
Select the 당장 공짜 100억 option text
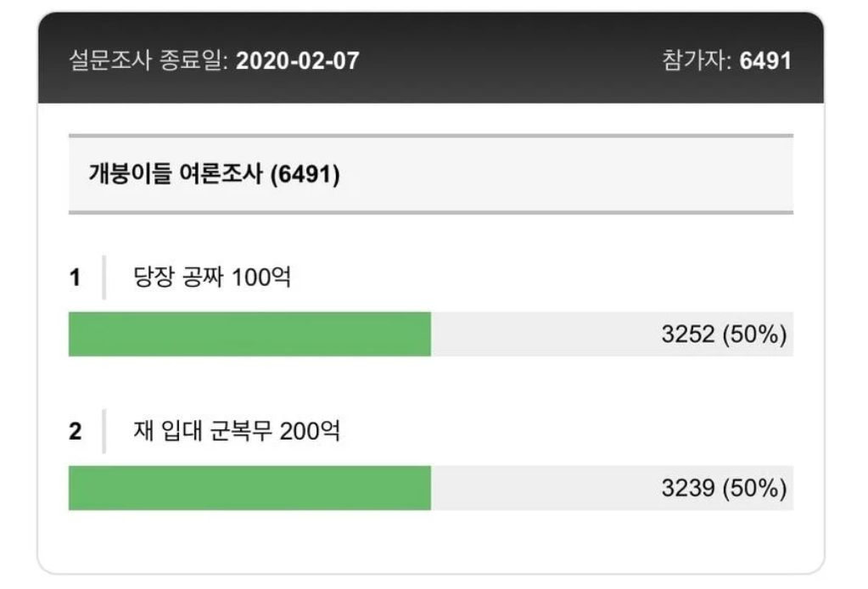[212, 278]
